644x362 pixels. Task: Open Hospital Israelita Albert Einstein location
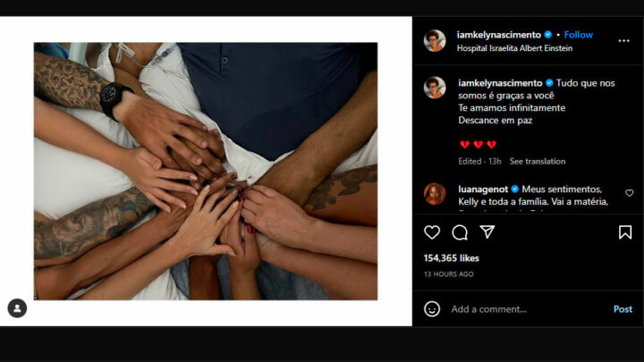(514, 48)
